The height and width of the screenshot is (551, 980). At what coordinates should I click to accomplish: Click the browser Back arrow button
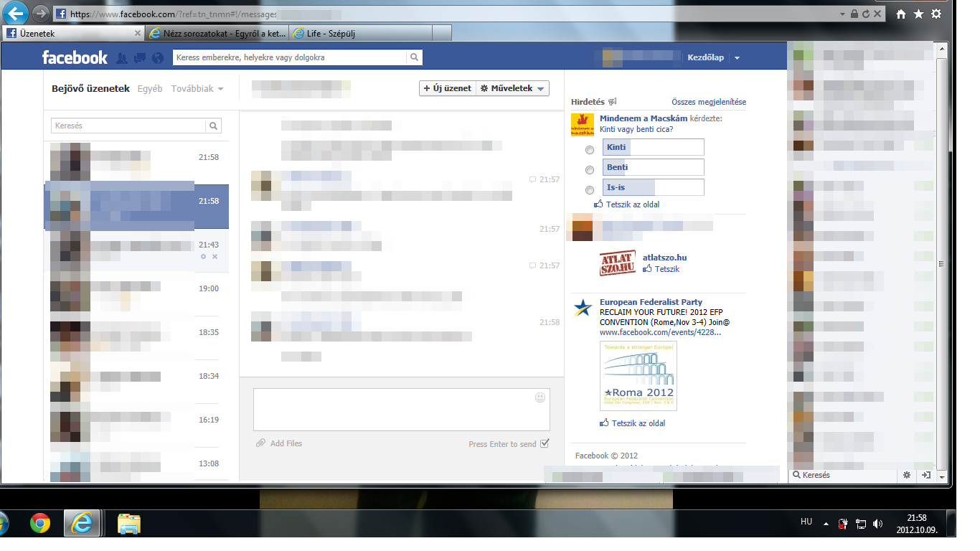pyautogui.click(x=16, y=13)
